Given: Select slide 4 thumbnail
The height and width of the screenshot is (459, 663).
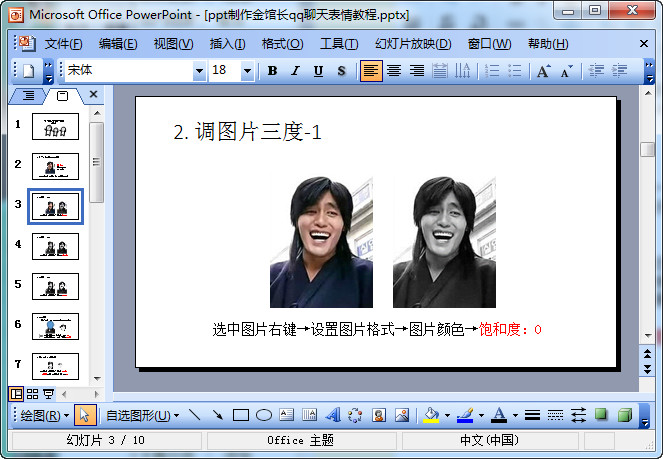Looking at the screenshot, I should click(x=55, y=246).
